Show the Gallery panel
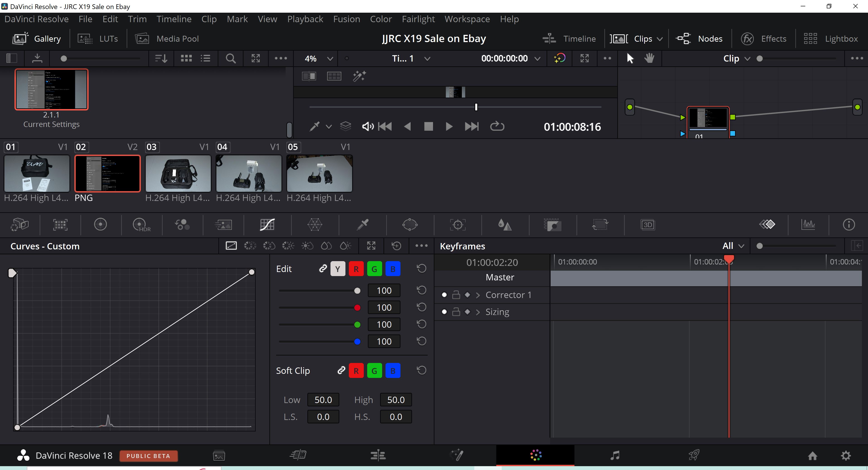868x470 pixels. click(37, 39)
